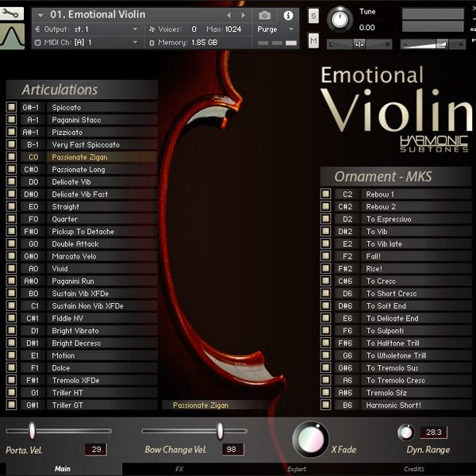Click the voices icon beside Voices label
476x476 pixels.
152,29
